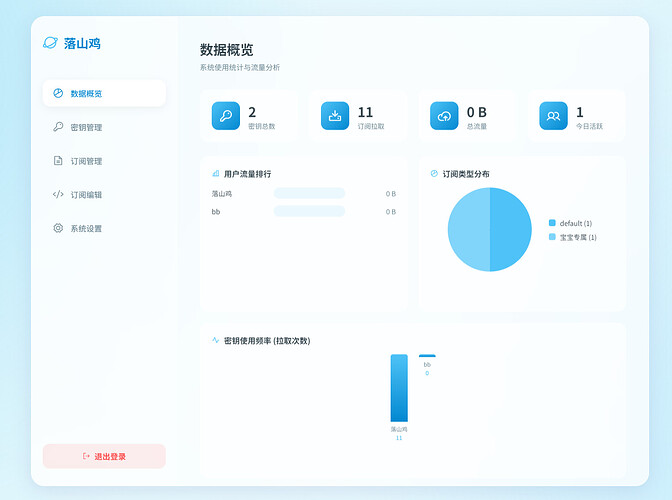This screenshot has height=500, width=672.
Task: Click the pie chart icon beside 数据概览
Action: [x=58, y=93]
